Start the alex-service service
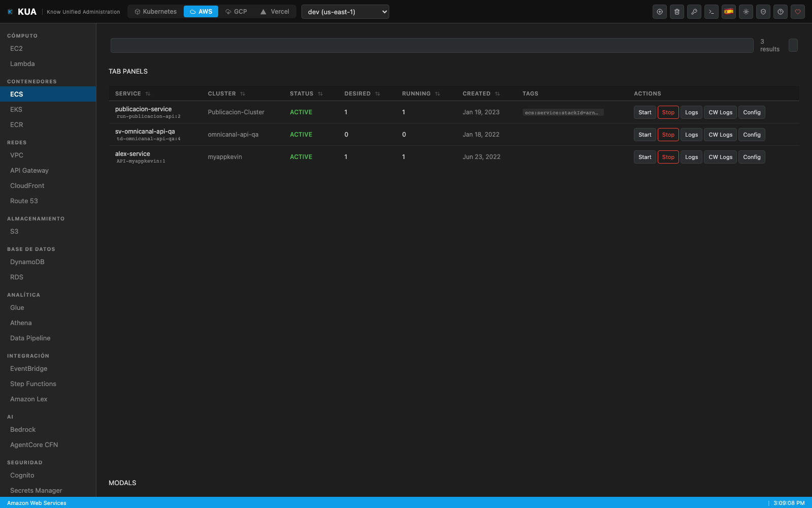This screenshot has height=508, width=812. 645,157
